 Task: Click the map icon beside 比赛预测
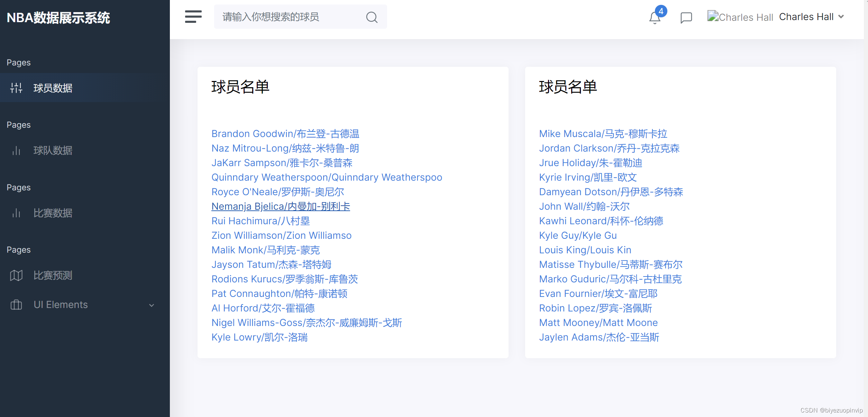16,275
